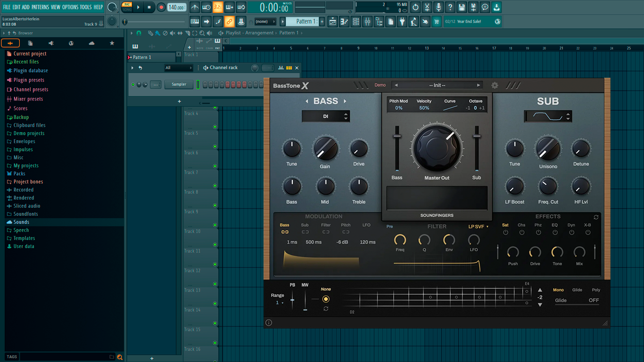
Task: Click the metronome icon in the toolbar
Action: (x=195, y=7)
